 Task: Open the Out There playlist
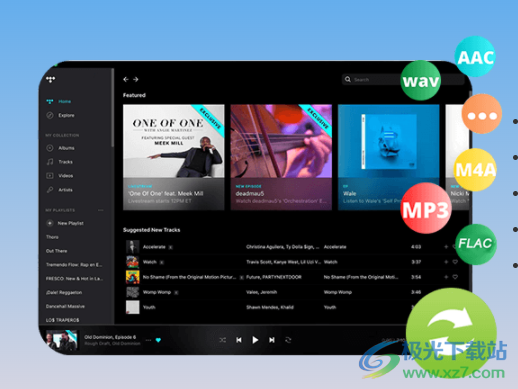point(57,251)
